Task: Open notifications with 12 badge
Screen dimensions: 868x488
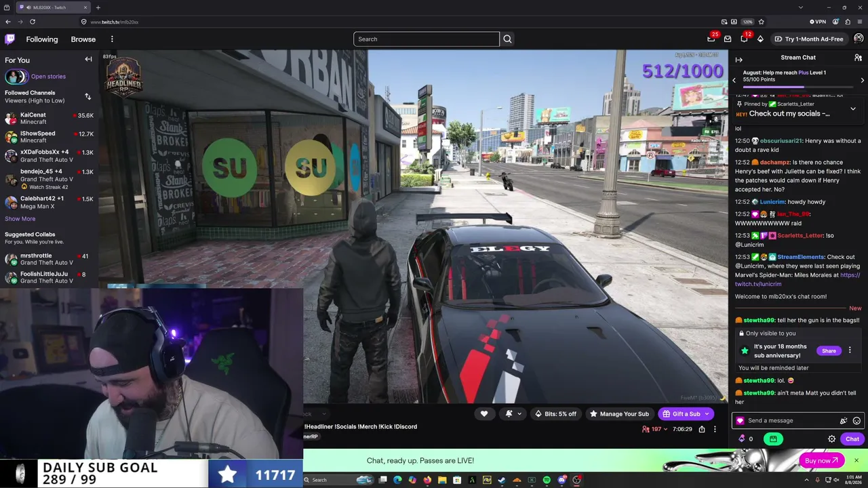Action: (x=744, y=39)
